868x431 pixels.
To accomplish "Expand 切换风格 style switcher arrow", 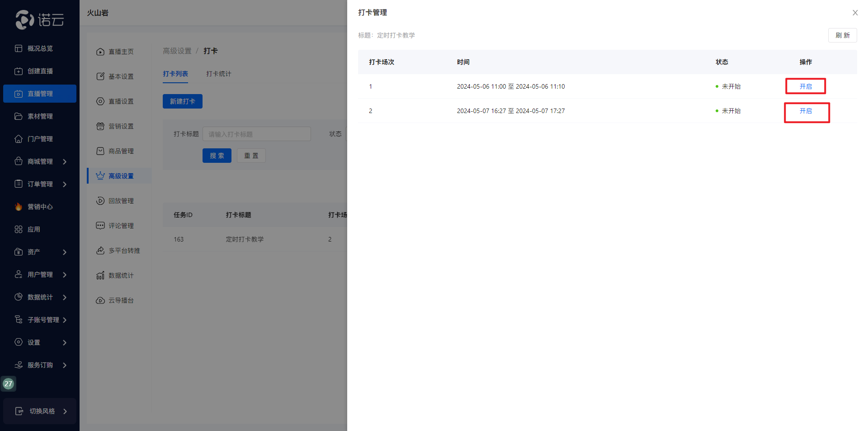I will (65, 411).
